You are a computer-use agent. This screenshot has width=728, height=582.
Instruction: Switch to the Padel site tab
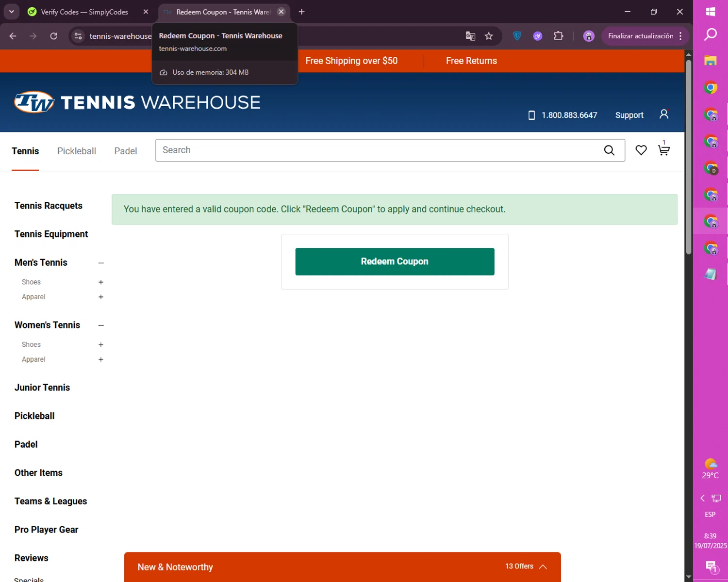[x=126, y=151]
